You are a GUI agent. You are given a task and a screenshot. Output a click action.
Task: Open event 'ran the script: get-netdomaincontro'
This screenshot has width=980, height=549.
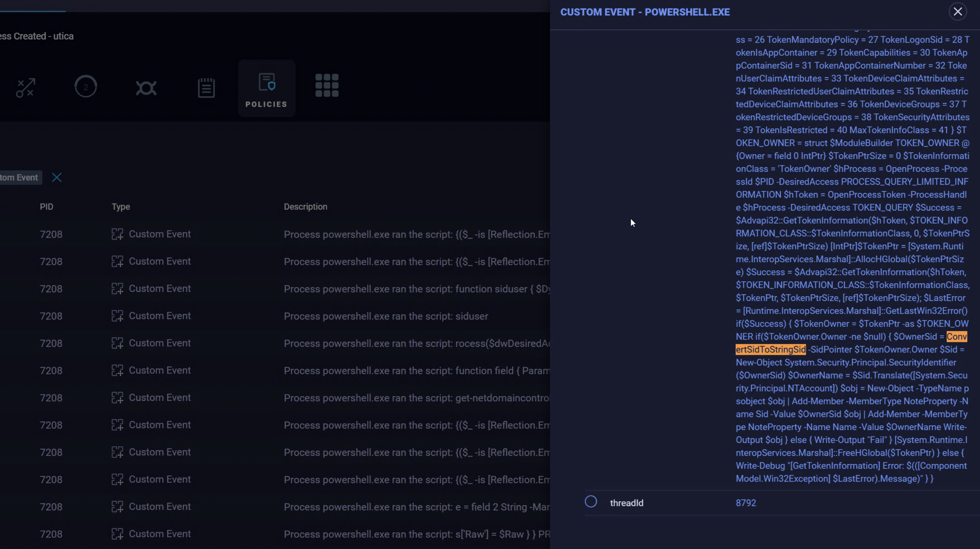click(x=417, y=398)
